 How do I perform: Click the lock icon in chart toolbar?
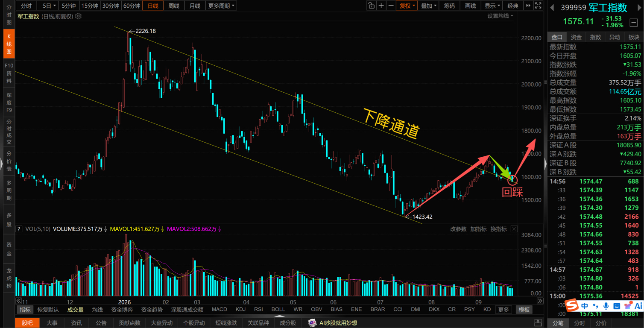coord(371,6)
